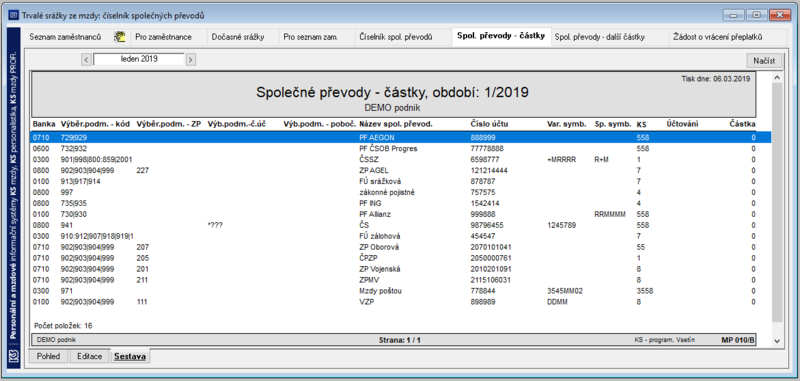Viewport: 800px width, 381px height.
Task: Click the Banka column header
Action: pyautogui.click(x=43, y=124)
